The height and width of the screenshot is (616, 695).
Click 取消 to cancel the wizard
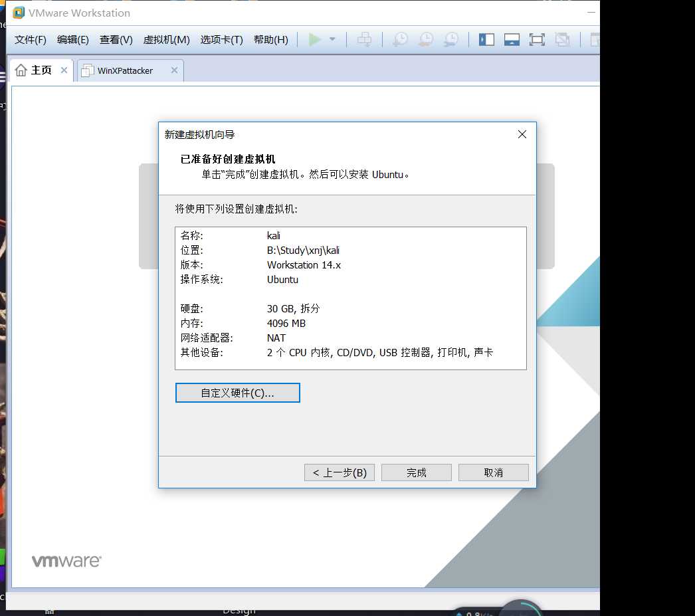pyautogui.click(x=493, y=472)
